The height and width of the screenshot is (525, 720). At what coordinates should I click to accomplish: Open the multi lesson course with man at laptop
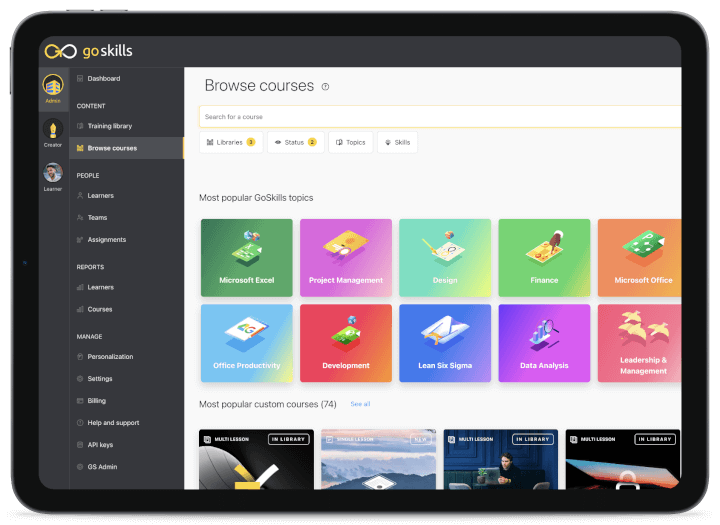click(x=501, y=459)
